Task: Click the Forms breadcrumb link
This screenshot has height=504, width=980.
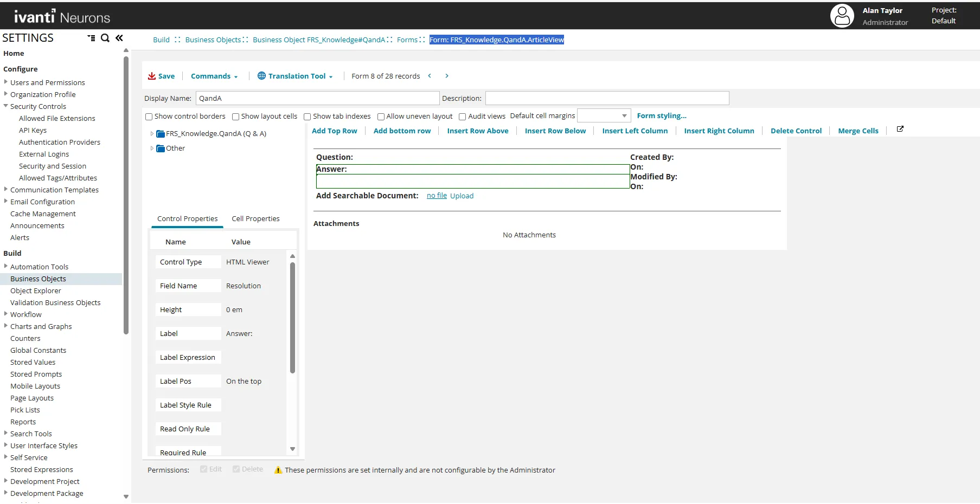Action: (x=407, y=40)
